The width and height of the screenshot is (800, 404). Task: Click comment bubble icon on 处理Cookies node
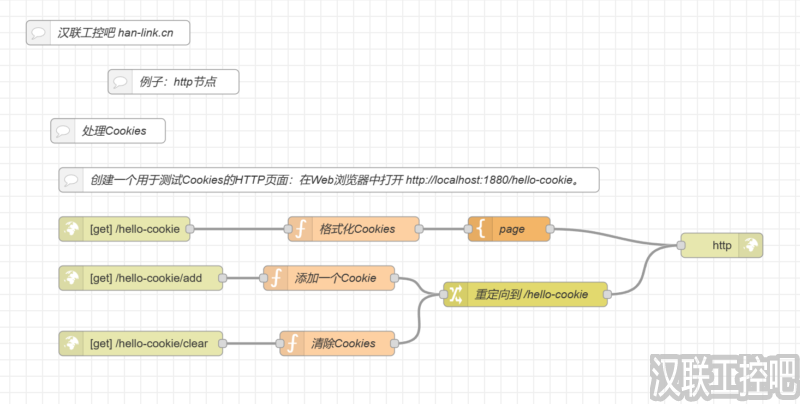tap(63, 131)
